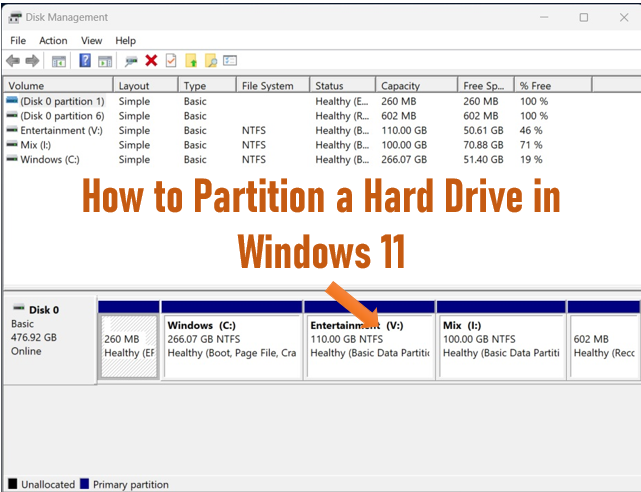Open the View menu
641x492 pixels.
point(91,41)
